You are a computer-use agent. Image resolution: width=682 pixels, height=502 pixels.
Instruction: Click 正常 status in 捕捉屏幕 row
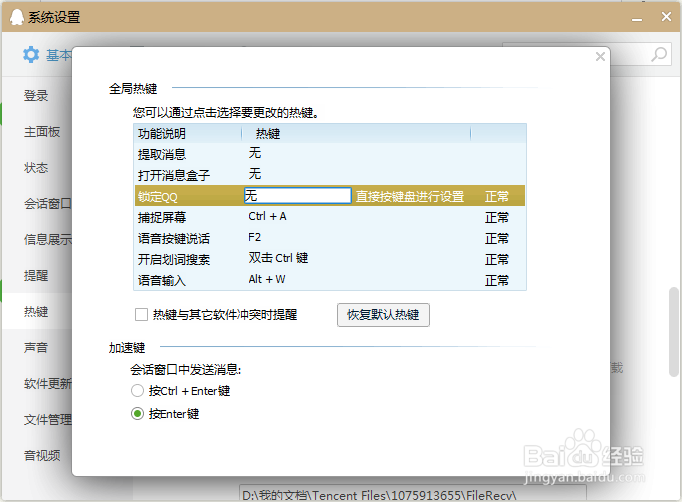click(x=497, y=217)
